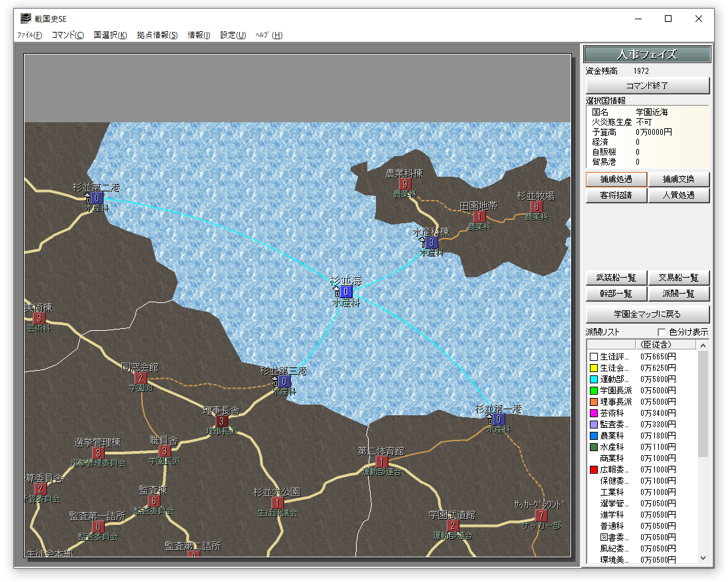
Task: Select the cyan 運動部 faction color swatch
Action: 593,379
